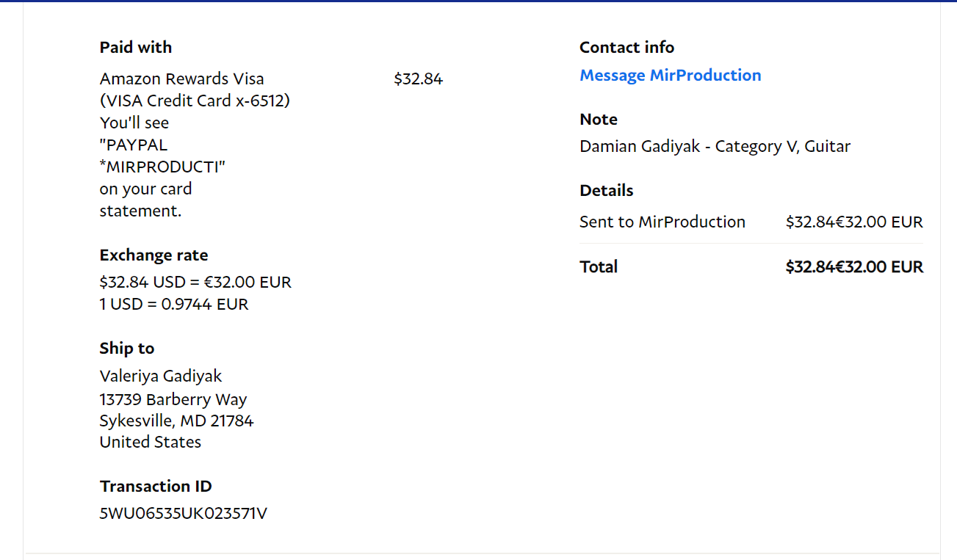Click the Sent to MirProduction row label

[662, 222]
